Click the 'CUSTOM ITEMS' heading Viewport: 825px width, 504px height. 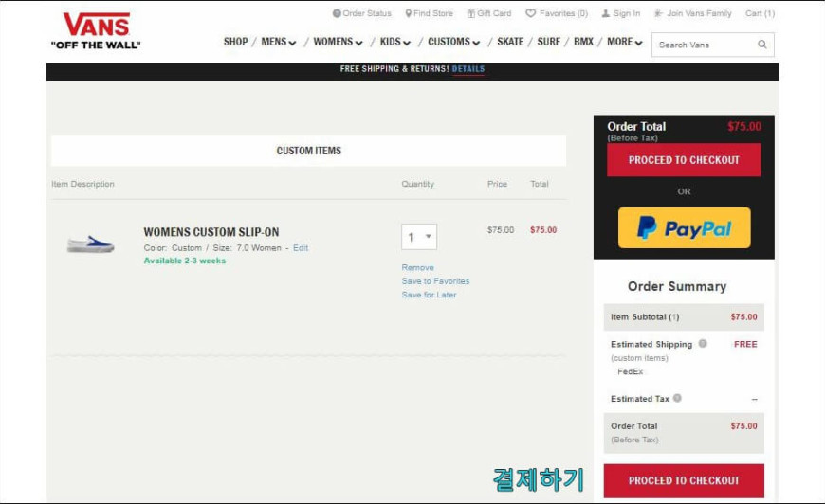[309, 151]
